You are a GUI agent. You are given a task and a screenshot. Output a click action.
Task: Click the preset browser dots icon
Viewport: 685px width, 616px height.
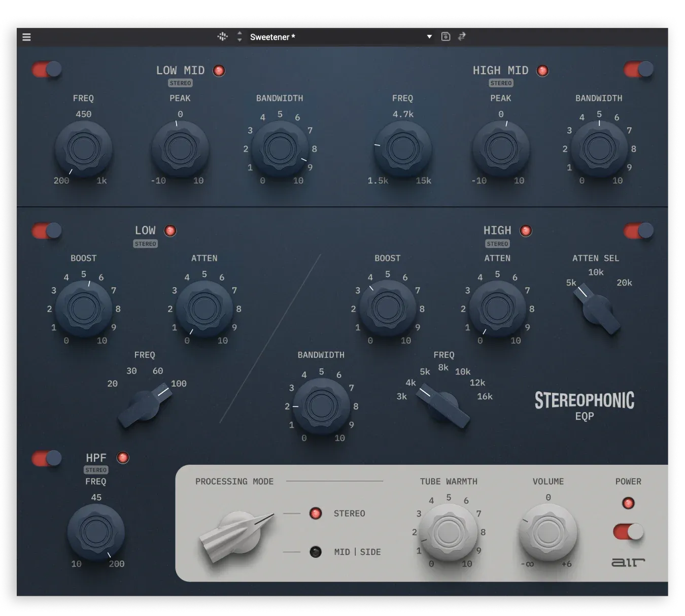pos(222,37)
